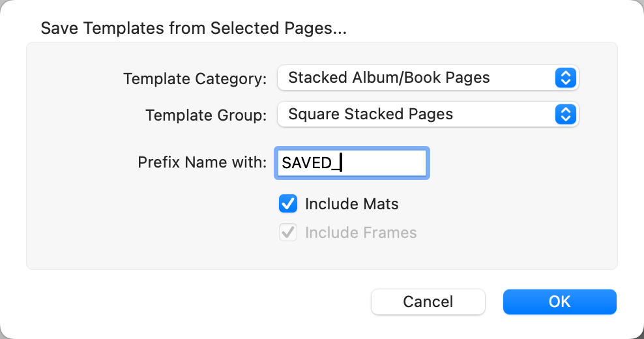Click the grayed-out Include Frames checkbox
The height and width of the screenshot is (339, 644).
tap(288, 233)
